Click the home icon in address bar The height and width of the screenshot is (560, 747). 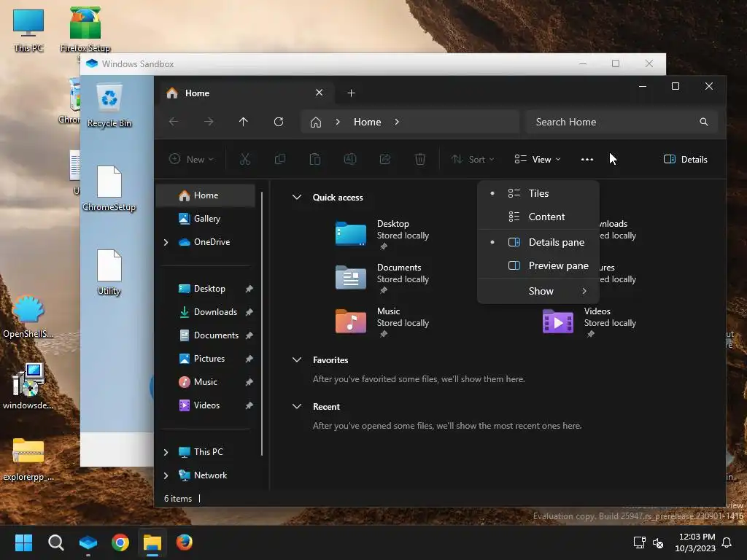coord(315,122)
